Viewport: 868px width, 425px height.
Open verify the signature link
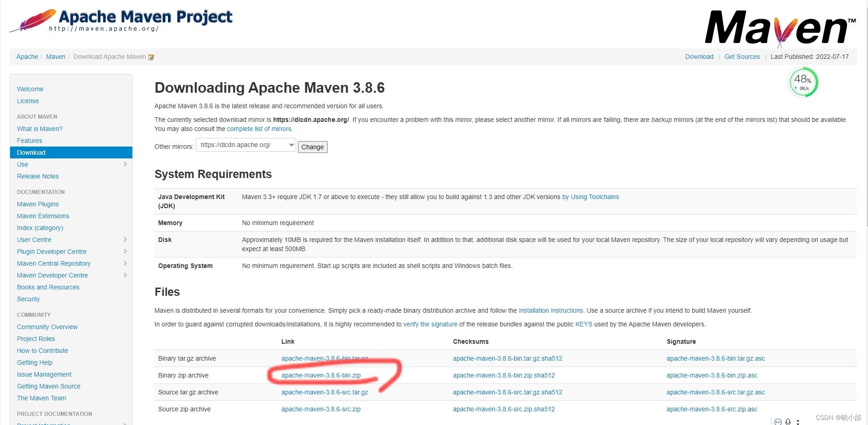click(430, 324)
